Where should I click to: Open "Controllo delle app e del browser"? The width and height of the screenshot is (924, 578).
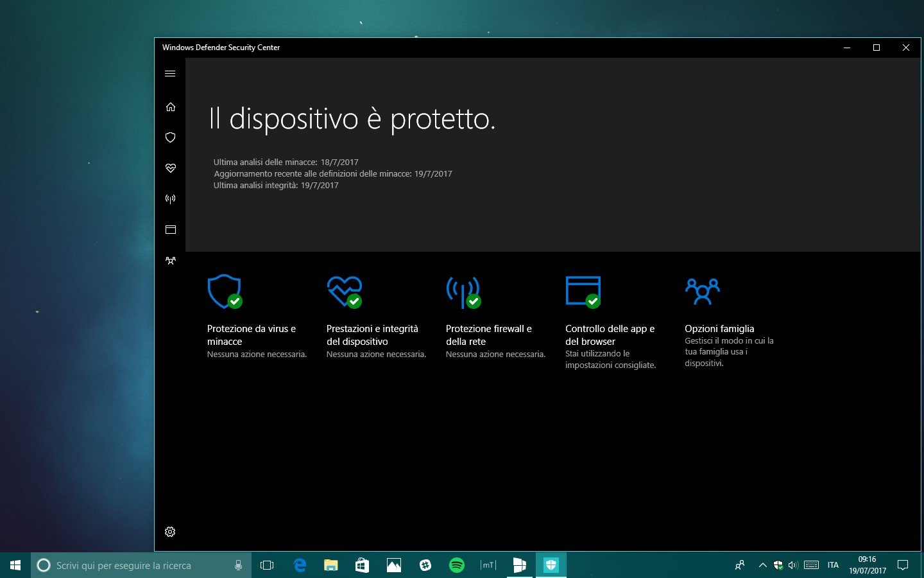click(610, 335)
